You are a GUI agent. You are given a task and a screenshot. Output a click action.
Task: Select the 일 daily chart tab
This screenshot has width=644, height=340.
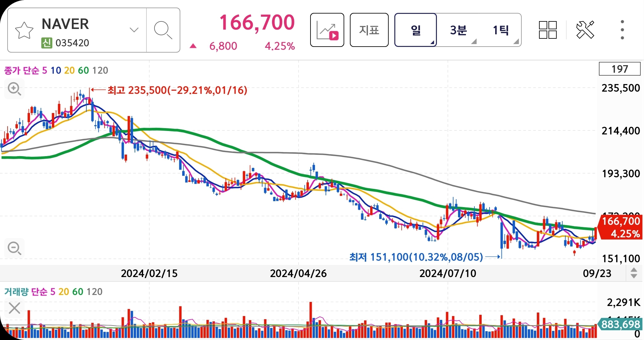point(415,30)
